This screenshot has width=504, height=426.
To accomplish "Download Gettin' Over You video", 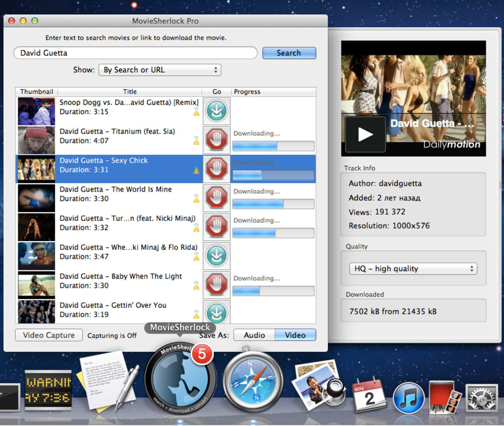I will pyautogui.click(x=216, y=313).
